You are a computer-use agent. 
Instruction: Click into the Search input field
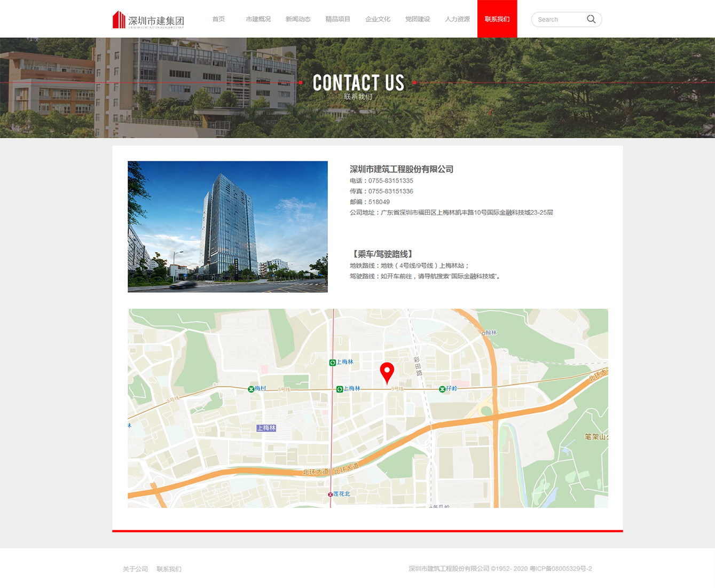click(x=558, y=20)
